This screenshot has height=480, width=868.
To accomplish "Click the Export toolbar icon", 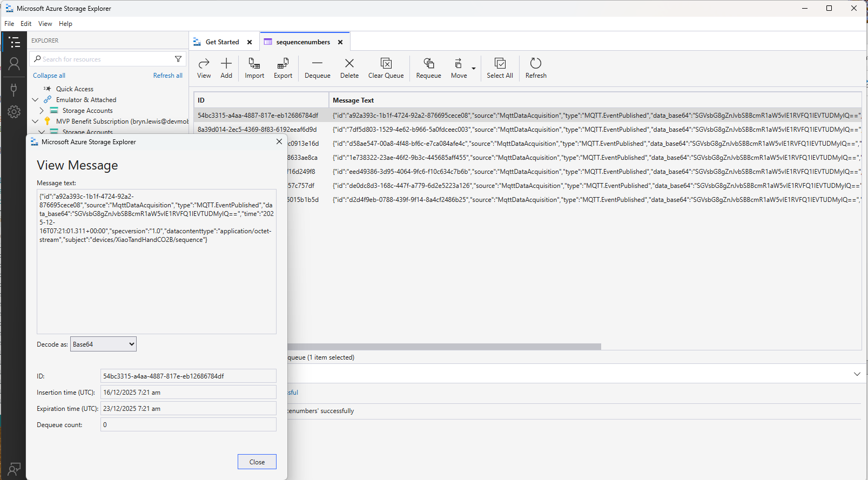I will (282, 64).
